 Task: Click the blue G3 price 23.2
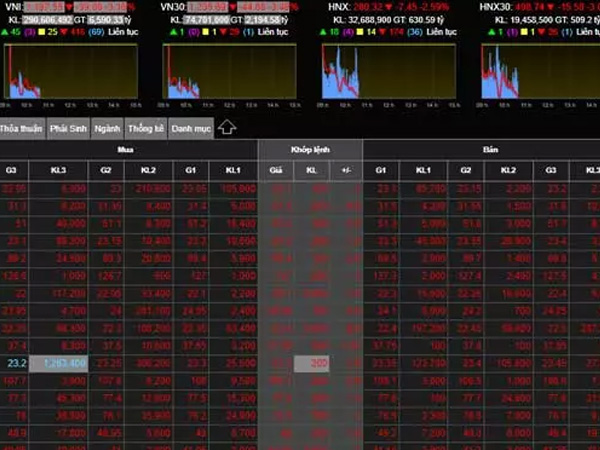(x=16, y=363)
